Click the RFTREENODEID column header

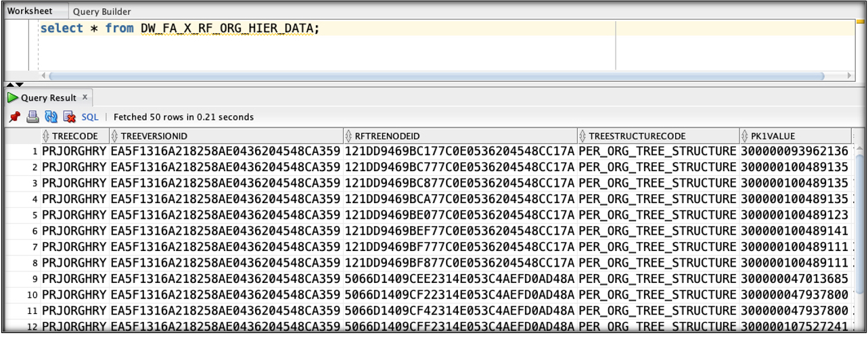point(460,136)
